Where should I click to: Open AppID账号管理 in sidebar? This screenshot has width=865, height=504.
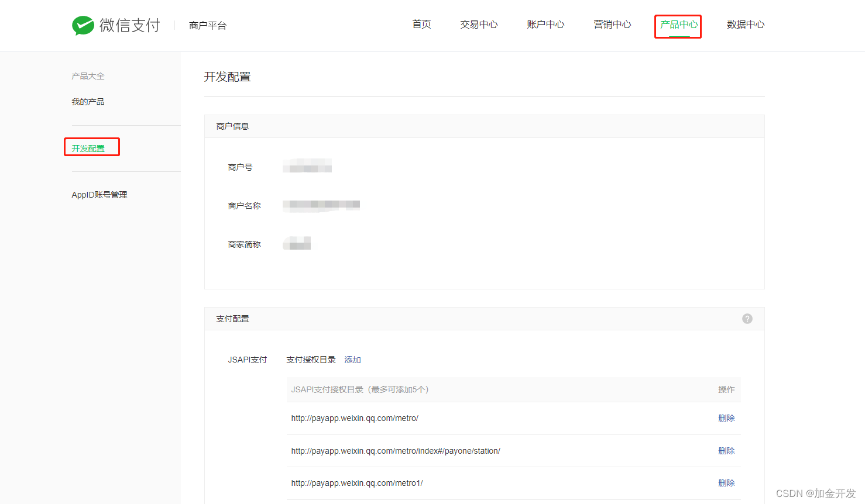click(x=99, y=195)
